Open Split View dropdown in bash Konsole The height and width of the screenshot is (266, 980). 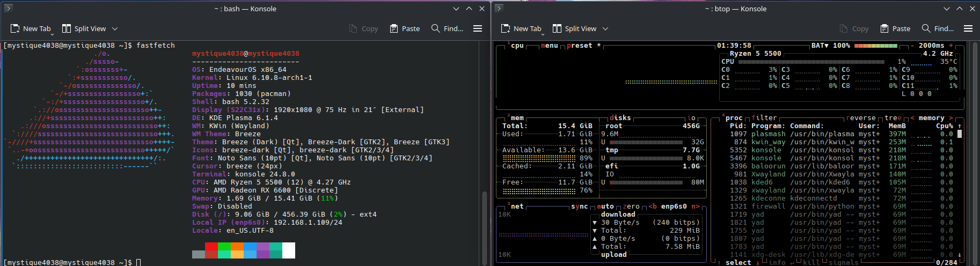(x=114, y=28)
